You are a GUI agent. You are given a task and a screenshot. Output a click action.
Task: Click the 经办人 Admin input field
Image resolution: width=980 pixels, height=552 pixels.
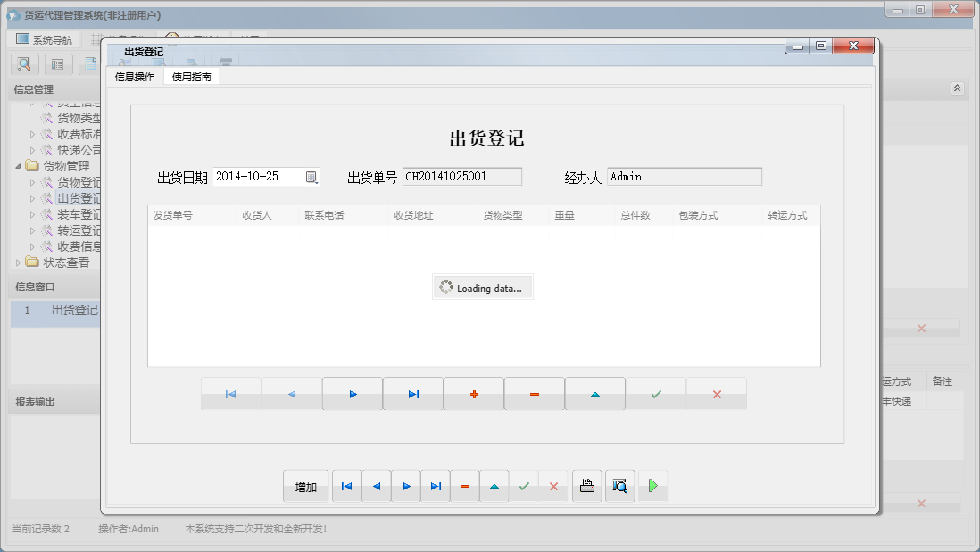click(x=685, y=176)
